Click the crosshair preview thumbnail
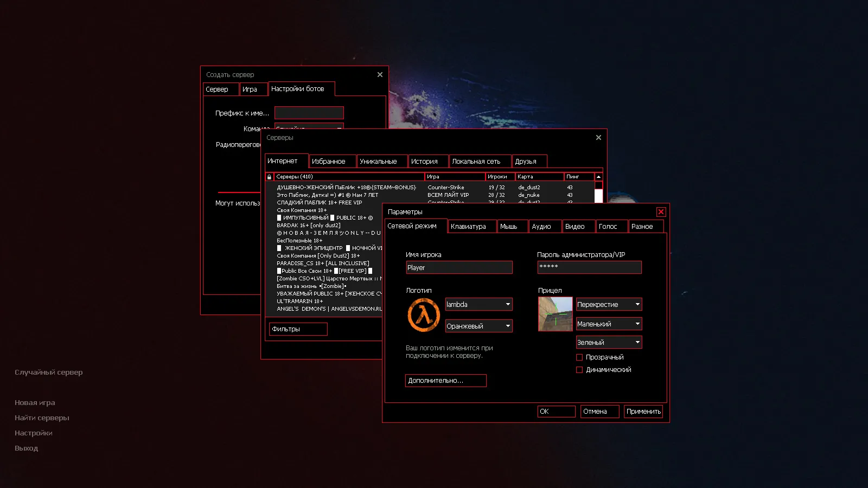 pos(555,314)
